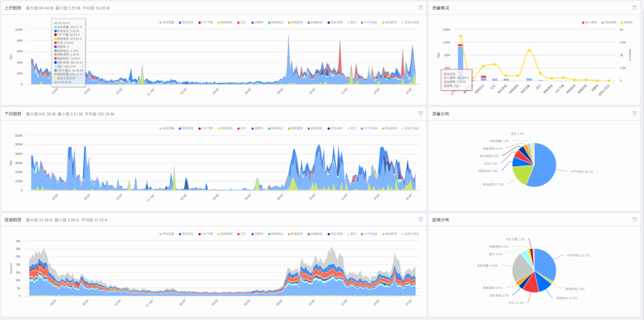The height and width of the screenshot is (320, 644).
Task: Toggle 社交 legend in 上行趋势 chart
Action: pyautogui.click(x=241, y=23)
